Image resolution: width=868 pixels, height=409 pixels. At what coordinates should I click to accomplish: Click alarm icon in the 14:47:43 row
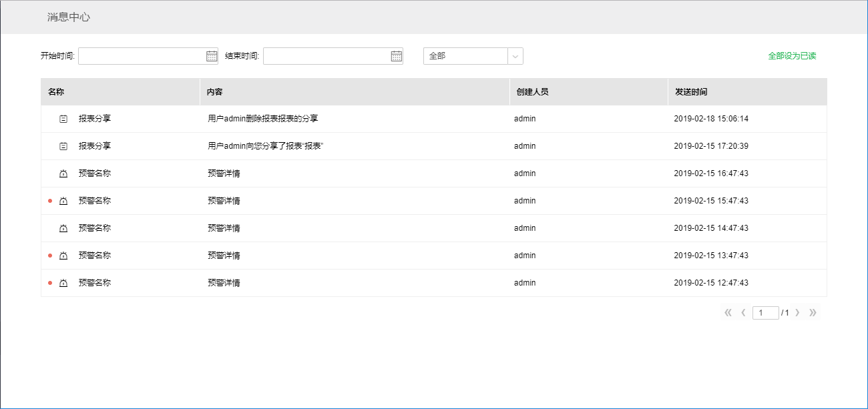(63, 228)
